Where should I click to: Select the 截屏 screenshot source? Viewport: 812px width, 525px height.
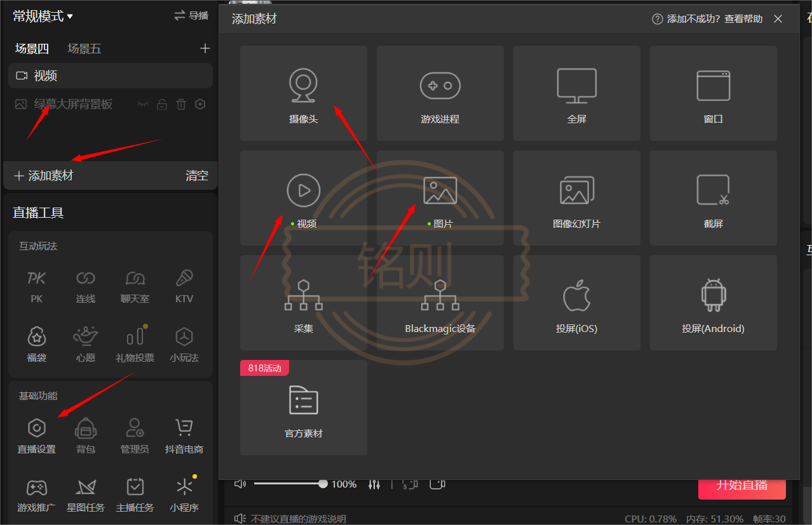pos(714,198)
